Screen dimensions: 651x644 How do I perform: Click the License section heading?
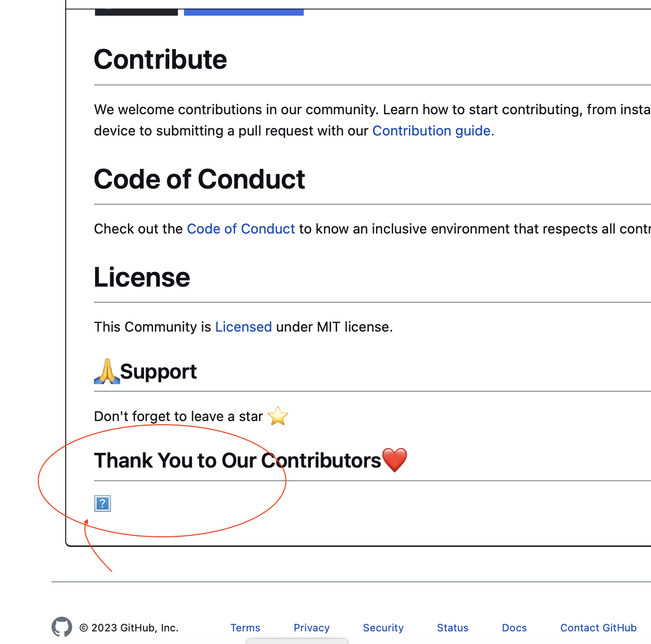[142, 277]
